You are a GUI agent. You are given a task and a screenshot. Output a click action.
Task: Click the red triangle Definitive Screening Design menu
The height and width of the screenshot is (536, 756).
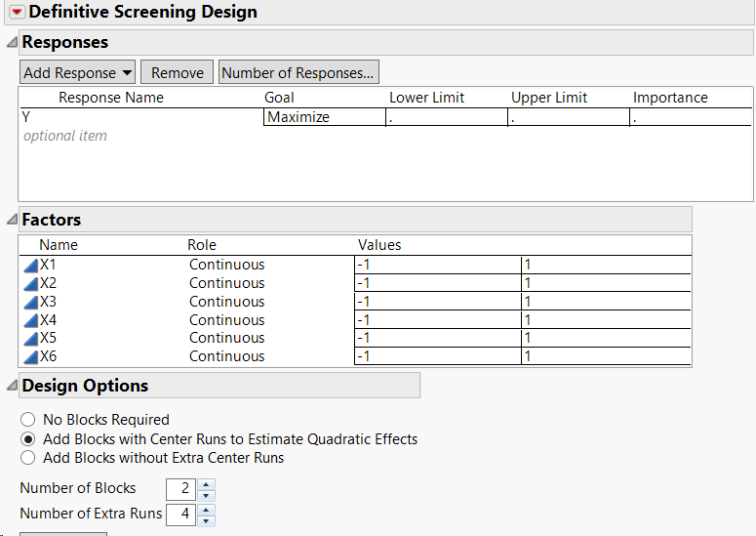pos(17,13)
